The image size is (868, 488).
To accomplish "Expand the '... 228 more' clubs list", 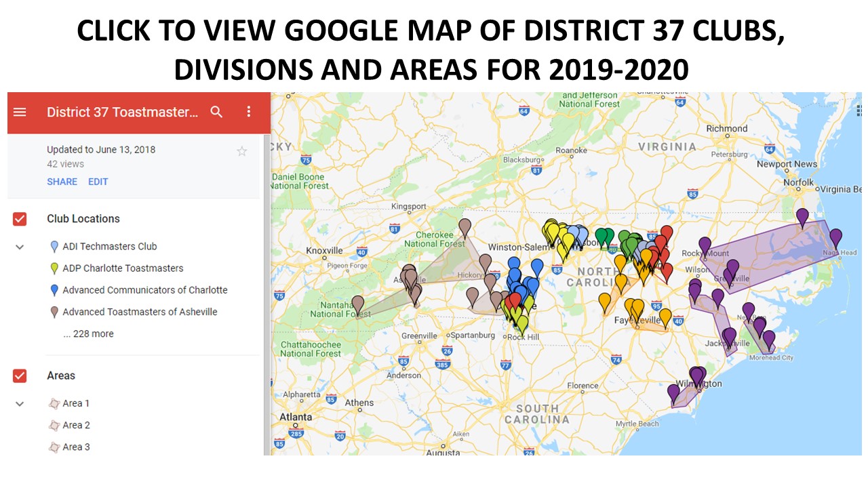I will 88,333.
